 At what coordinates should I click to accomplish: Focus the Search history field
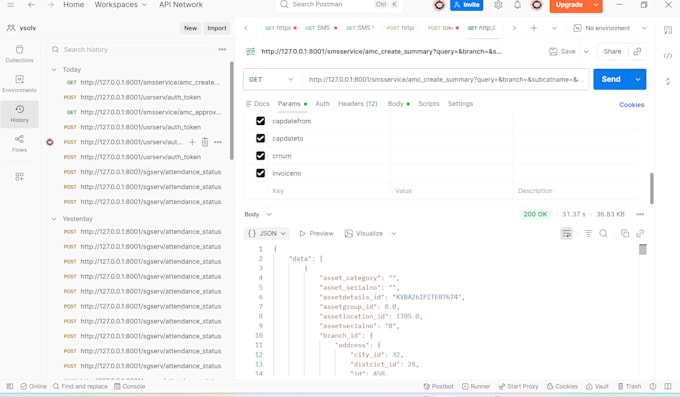(x=132, y=49)
